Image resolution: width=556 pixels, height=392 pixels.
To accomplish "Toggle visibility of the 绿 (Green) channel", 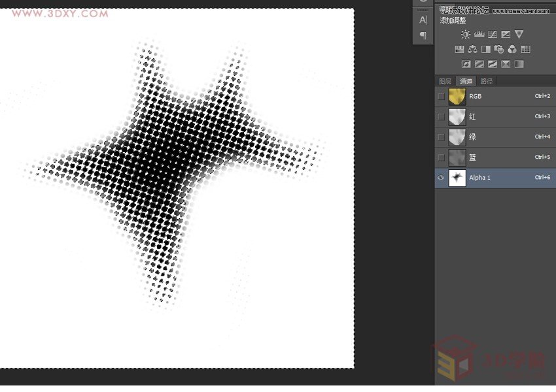I will (441, 137).
